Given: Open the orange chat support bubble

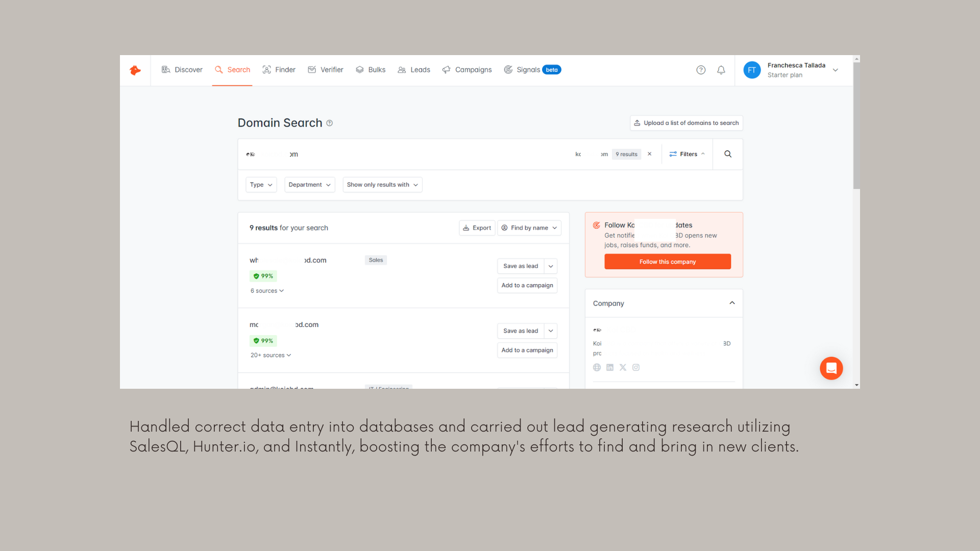Looking at the screenshot, I should click(x=831, y=368).
